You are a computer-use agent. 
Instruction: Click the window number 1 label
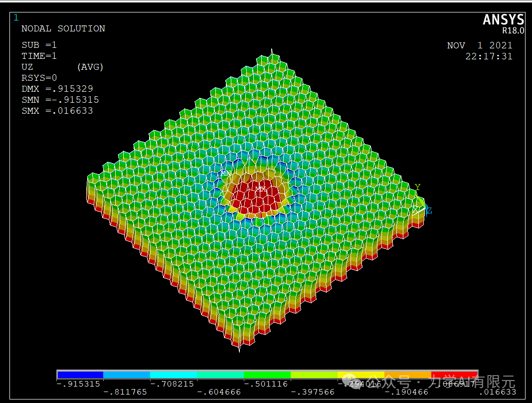(16, 17)
